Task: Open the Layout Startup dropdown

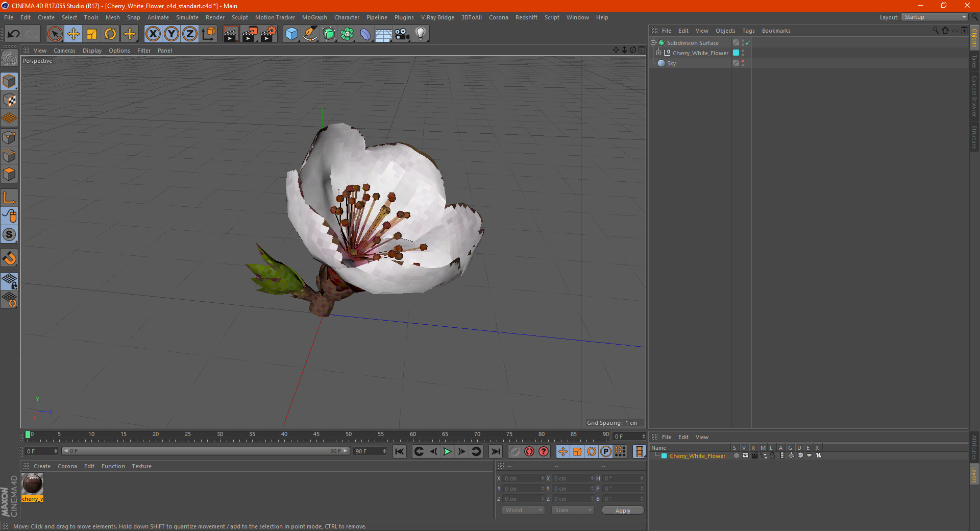Action: pos(935,17)
